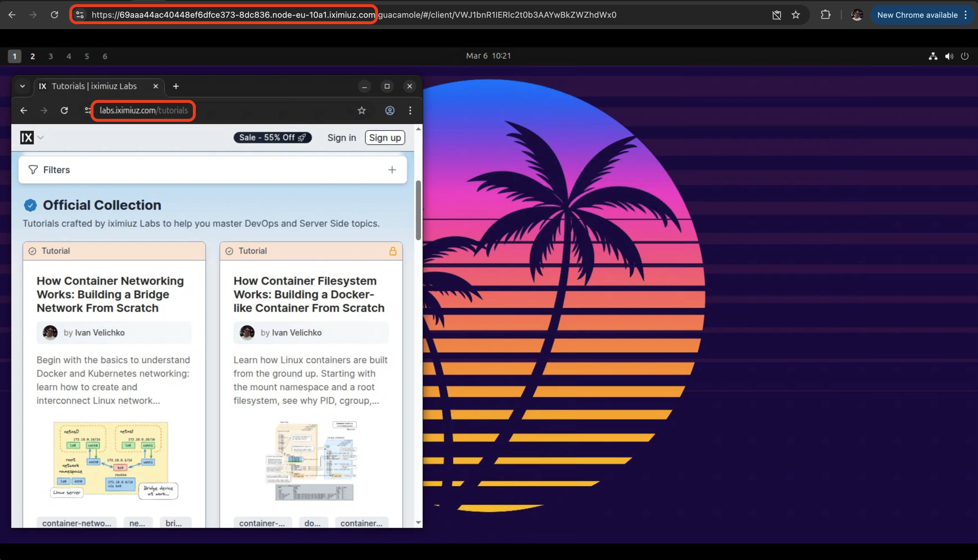This screenshot has height=560, width=978.
Task: Open How Container Networking Works tutorial title
Action: pyautogui.click(x=110, y=294)
